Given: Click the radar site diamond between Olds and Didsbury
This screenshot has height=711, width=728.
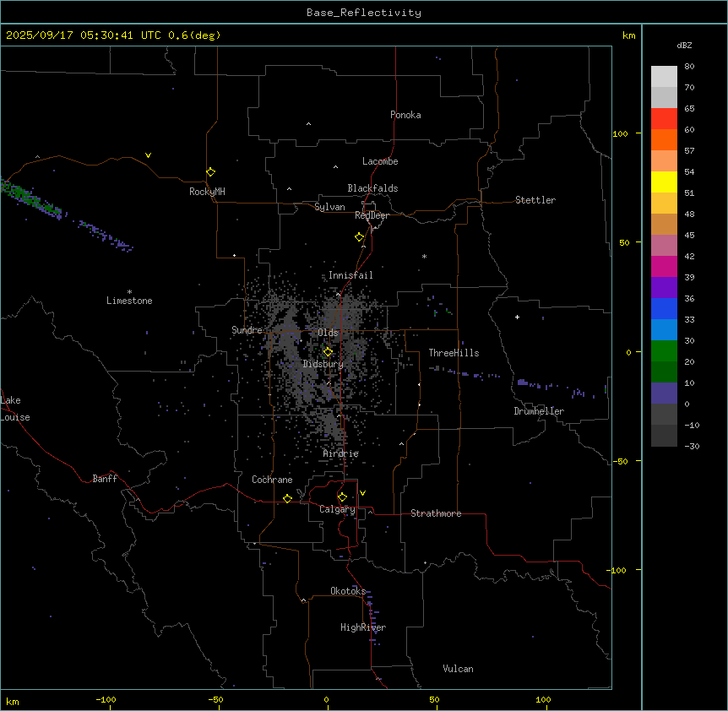Looking at the screenshot, I should coord(328,352).
